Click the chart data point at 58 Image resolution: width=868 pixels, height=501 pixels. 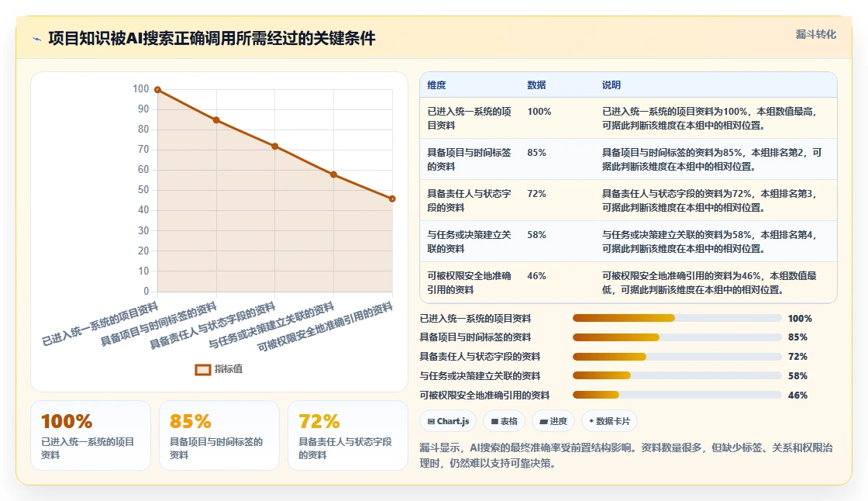(x=333, y=174)
